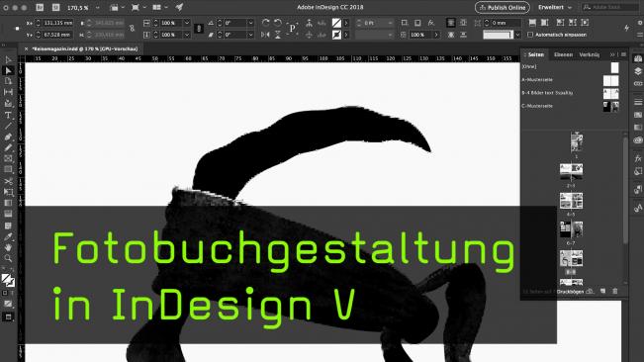Expand scale X percentage dropdown
The width and height of the screenshot is (644, 362).
[186, 23]
